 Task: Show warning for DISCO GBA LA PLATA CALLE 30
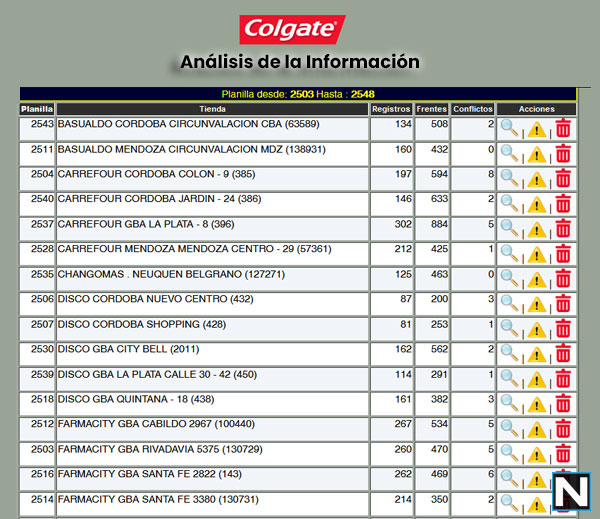click(536, 380)
